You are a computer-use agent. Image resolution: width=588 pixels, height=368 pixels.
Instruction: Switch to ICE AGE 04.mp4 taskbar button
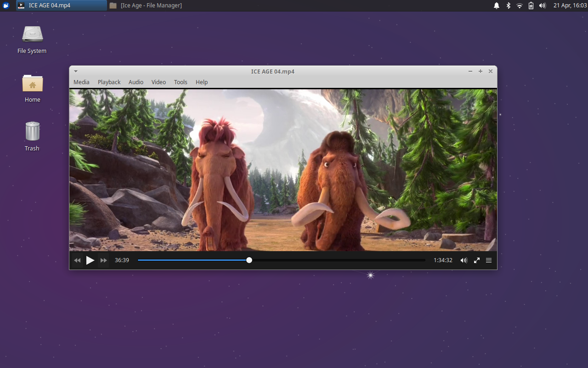(x=62, y=6)
